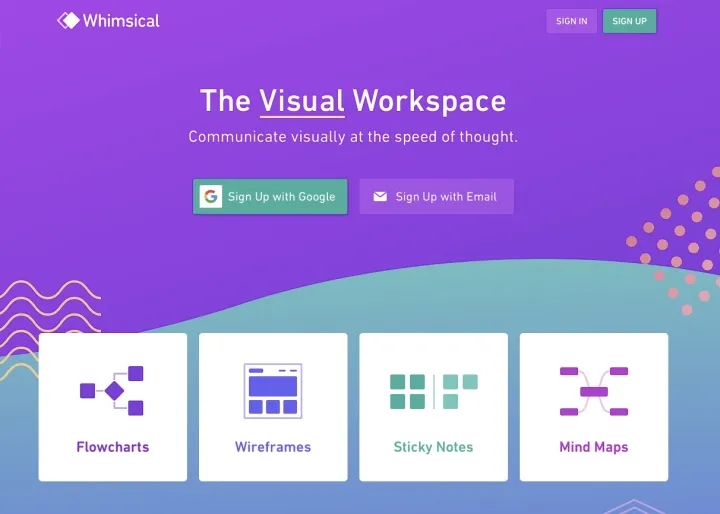Click the Flowcharts diagram icon
The width and height of the screenshot is (720, 514).
click(112, 390)
